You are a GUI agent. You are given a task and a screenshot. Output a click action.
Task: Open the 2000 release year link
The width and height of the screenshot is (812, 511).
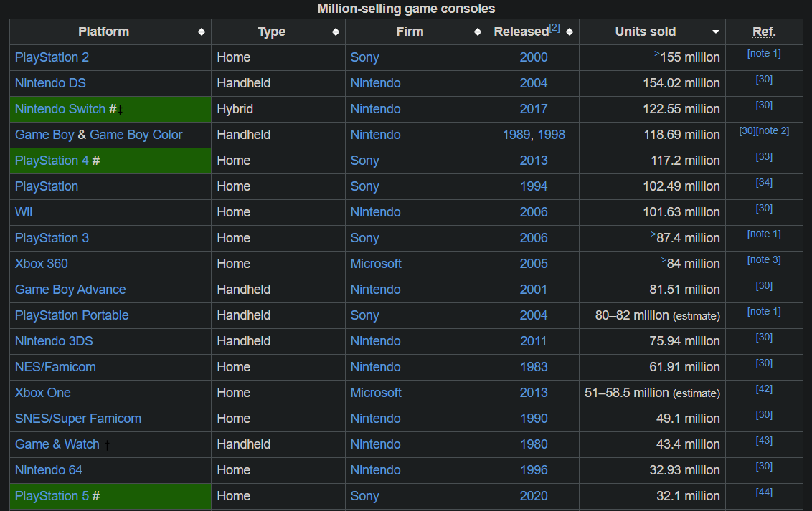tap(534, 57)
